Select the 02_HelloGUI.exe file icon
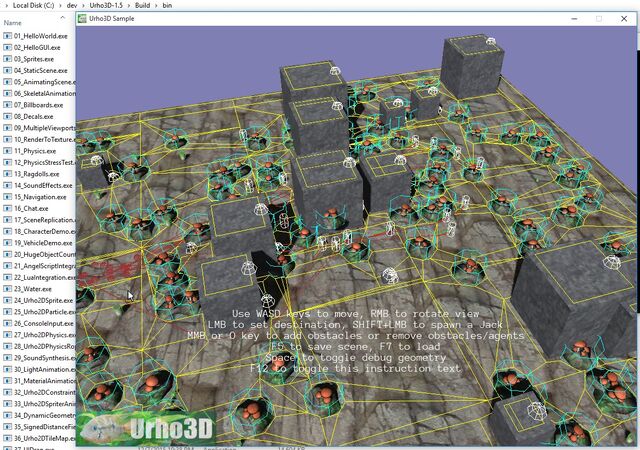 coord(7,47)
